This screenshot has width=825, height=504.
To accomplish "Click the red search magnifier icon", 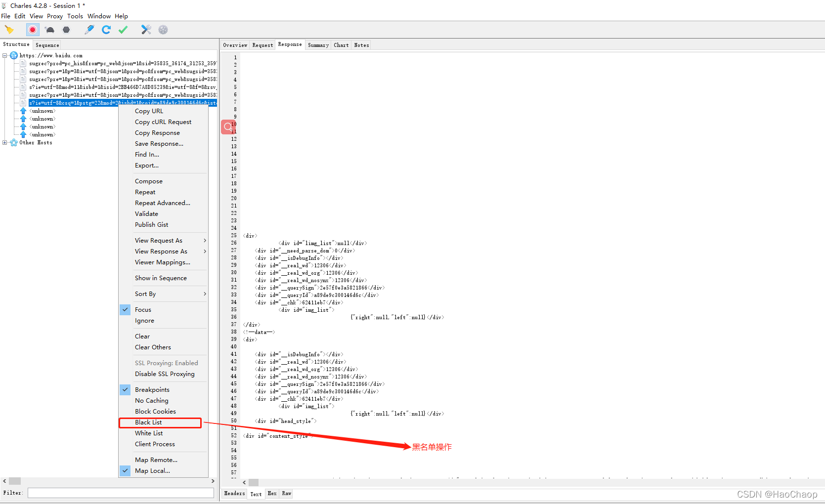I will pyautogui.click(x=227, y=127).
